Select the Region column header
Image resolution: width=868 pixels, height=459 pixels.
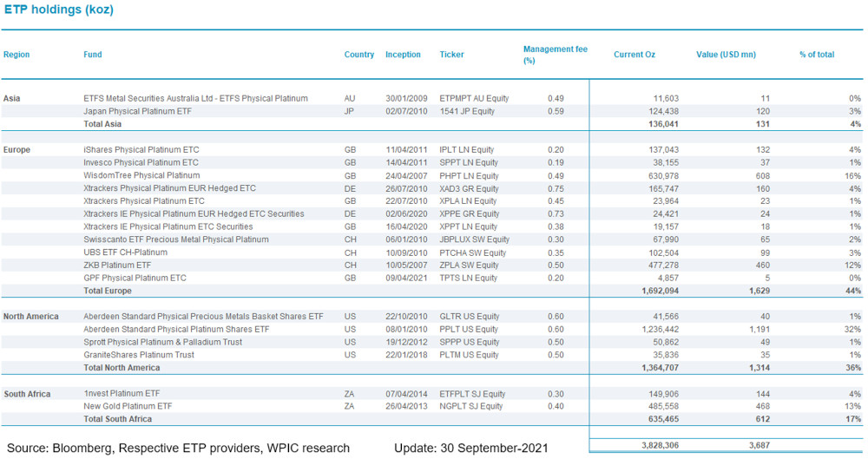[16, 55]
